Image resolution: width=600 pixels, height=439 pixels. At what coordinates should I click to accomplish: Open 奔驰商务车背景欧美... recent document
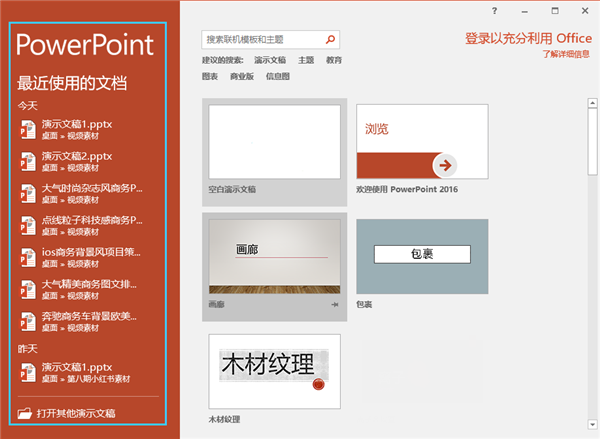[x=89, y=317]
